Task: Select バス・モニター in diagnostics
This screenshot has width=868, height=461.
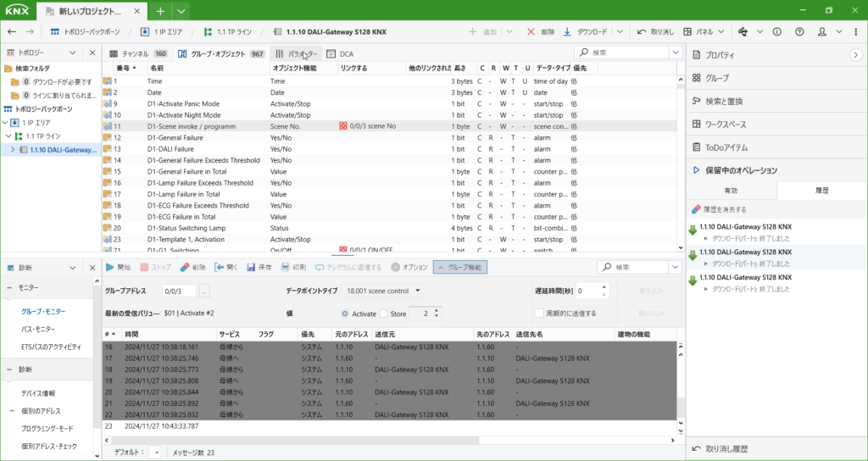Action: (x=37, y=330)
